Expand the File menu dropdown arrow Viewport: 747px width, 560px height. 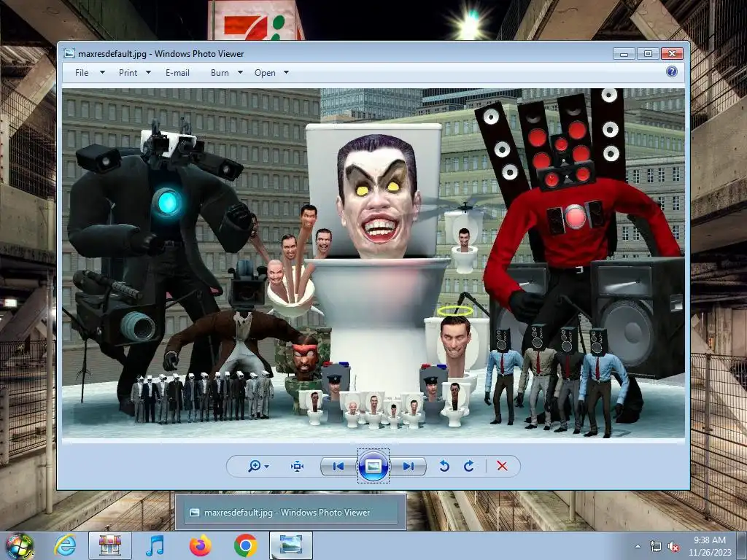coord(102,72)
